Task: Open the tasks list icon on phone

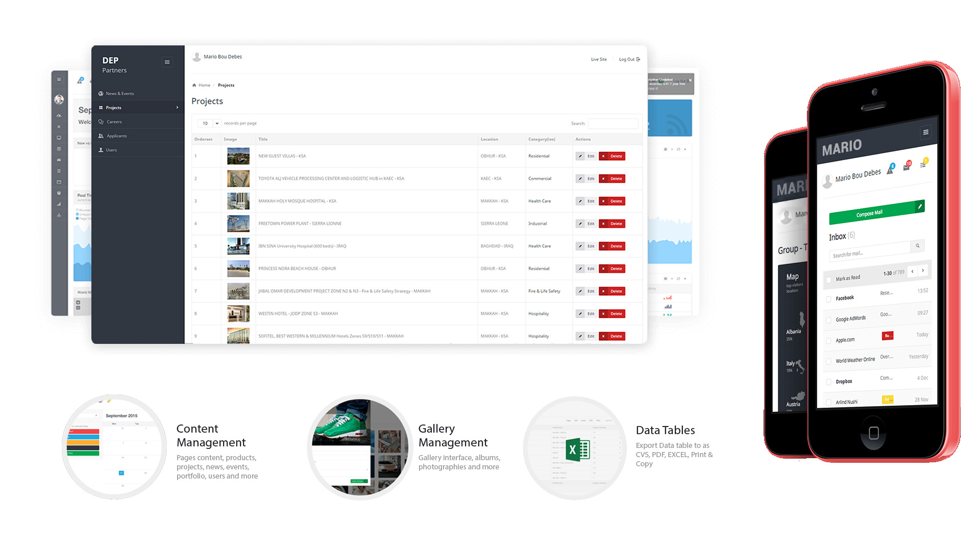Action: pos(923,164)
